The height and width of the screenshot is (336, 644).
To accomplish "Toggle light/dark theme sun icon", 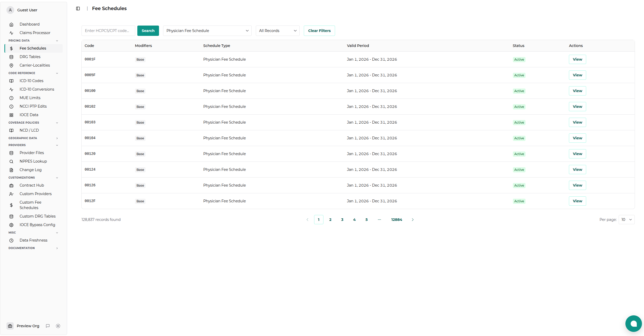I will click(58, 326).
